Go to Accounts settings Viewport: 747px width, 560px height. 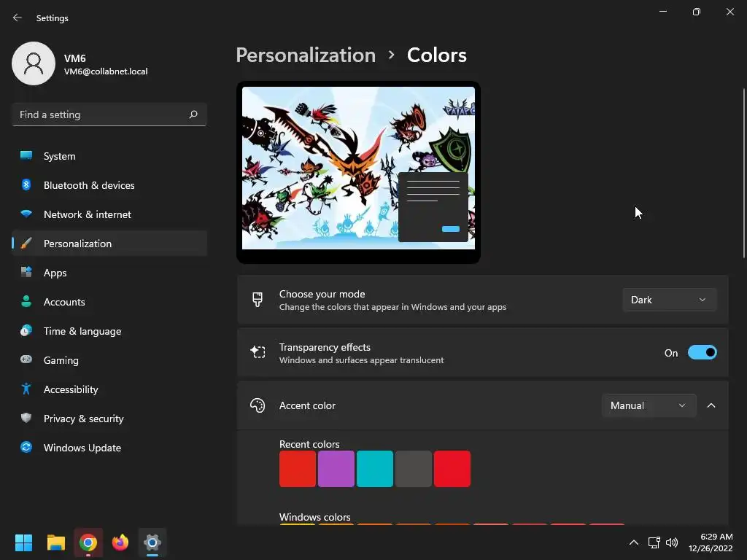(x=109, y=301)
